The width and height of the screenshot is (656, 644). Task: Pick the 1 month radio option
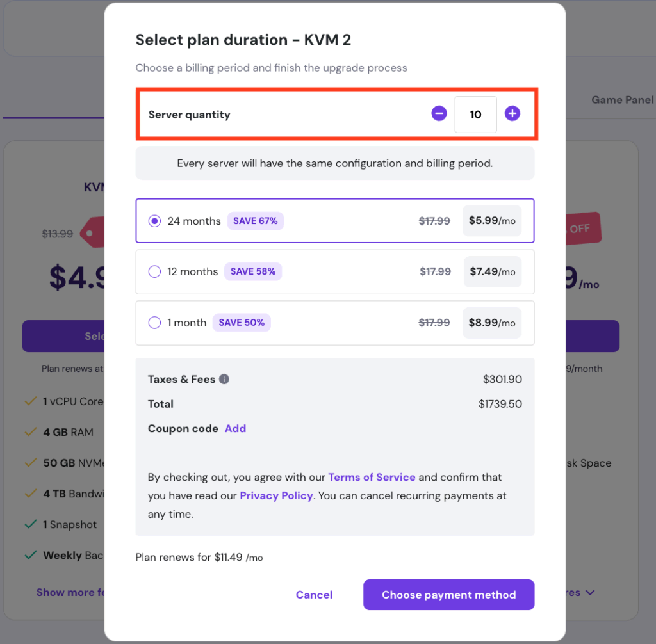tap(154, 323)
